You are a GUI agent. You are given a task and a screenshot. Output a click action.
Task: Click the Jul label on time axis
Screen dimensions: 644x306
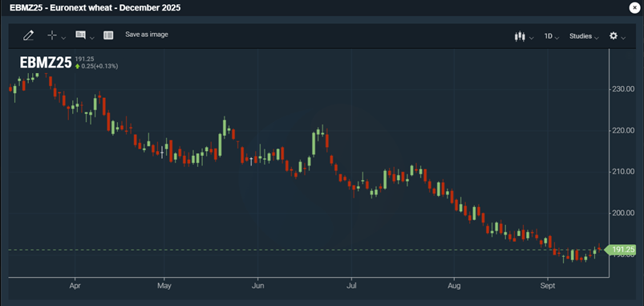click(x=351, y=285)
